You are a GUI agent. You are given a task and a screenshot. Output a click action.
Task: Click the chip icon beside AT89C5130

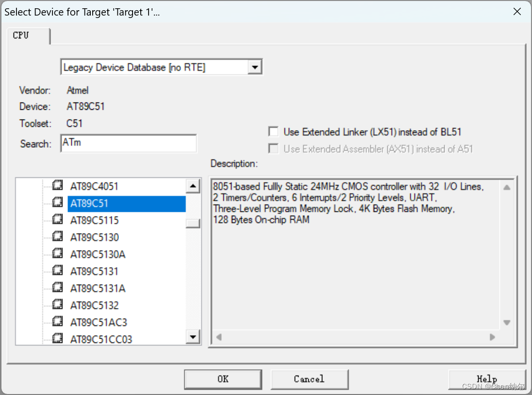[57, 237]
